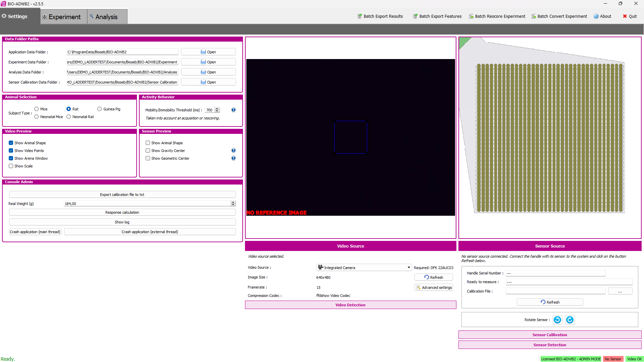Rotate sensor counter-clockwise icon

(557, 320)
